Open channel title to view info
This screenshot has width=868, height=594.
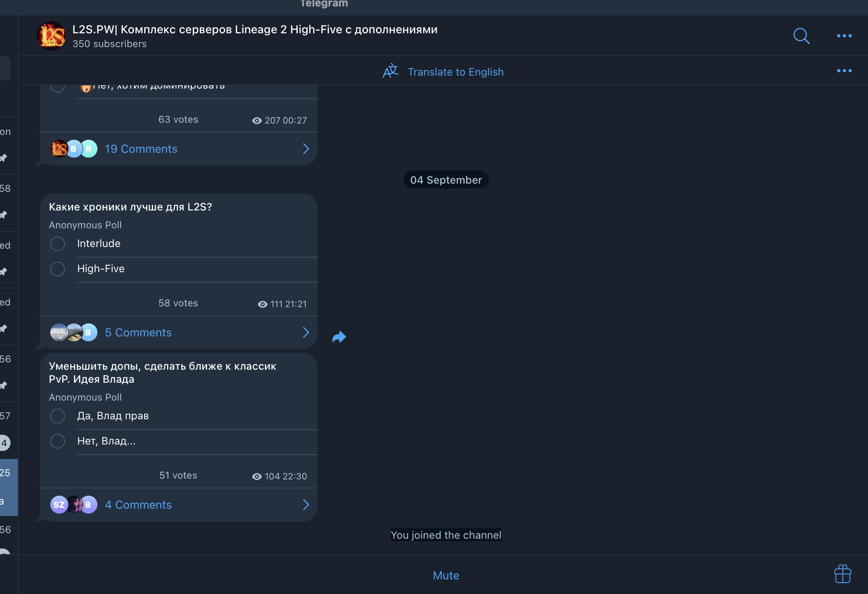coord(255,30)
